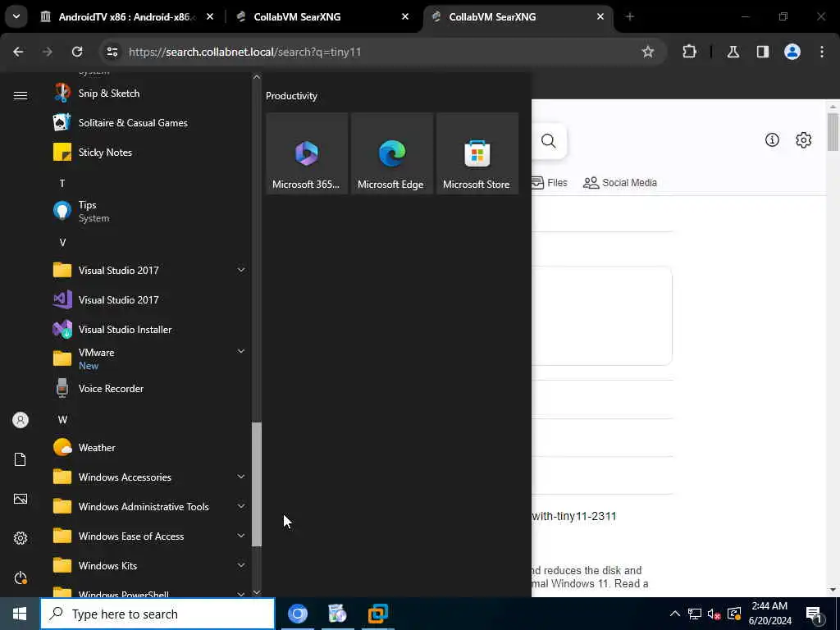840x630 pixels.
Task: Open VMware icon on taskbar
Action: click(x=377, y=614)
